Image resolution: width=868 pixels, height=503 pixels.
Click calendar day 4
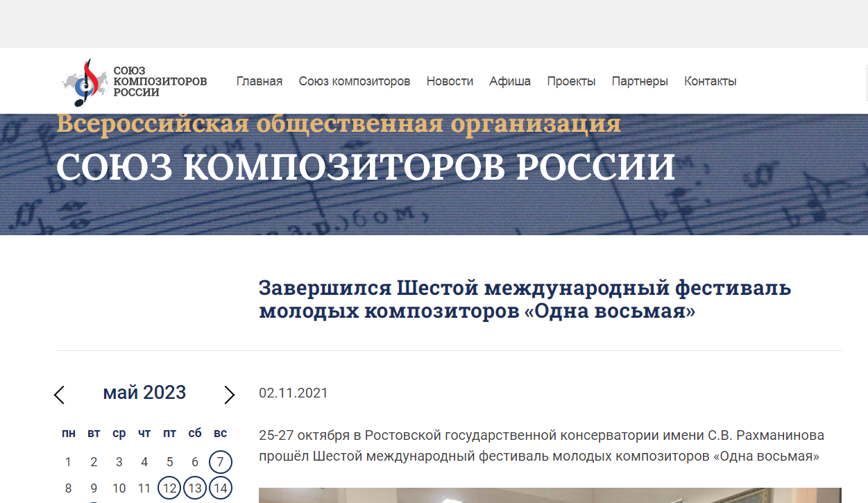click(x=144, y=462)
